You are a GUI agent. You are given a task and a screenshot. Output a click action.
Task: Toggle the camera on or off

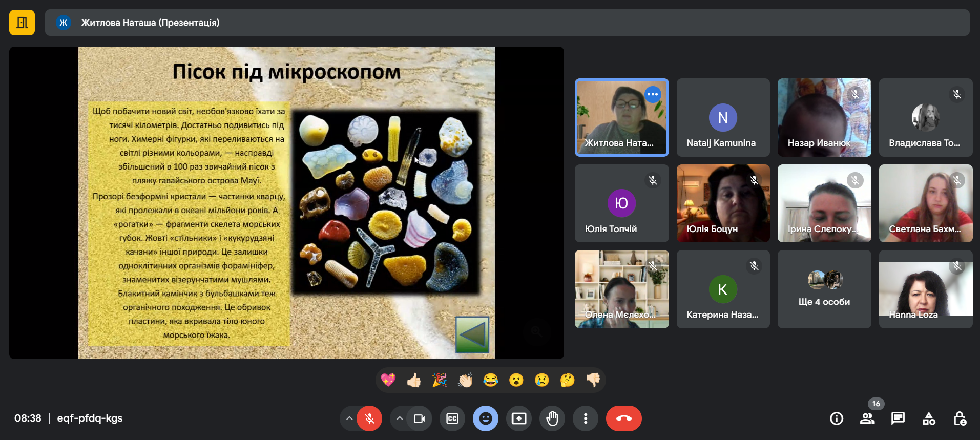click(x=419, y=418)
